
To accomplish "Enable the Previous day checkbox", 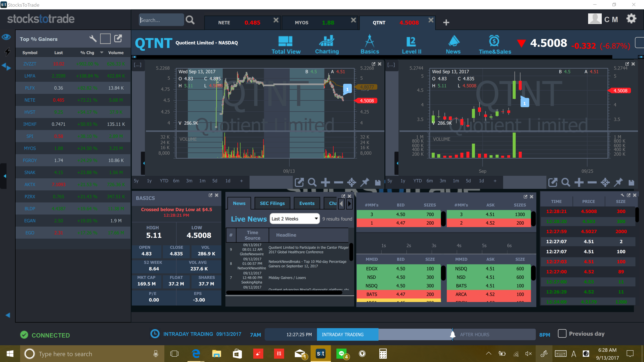I will [562, 334].
